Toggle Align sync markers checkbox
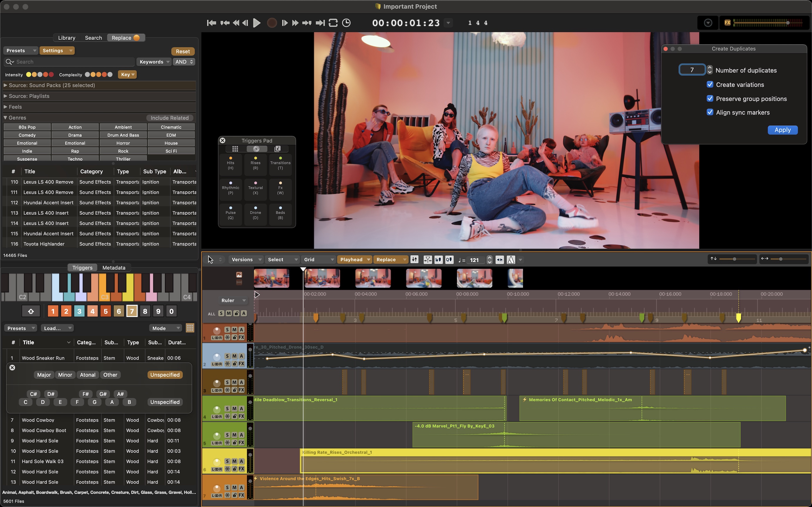The width and height of the screenshot is (812, 507). coord(710,112)
